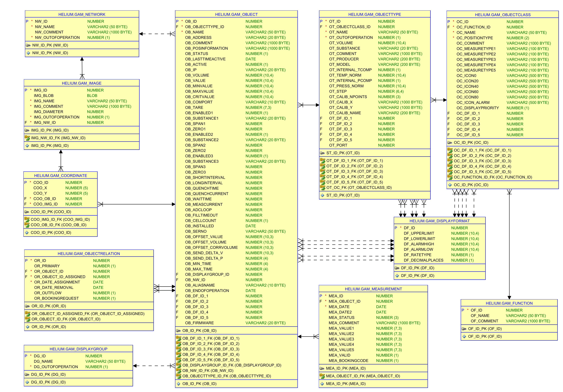The image size is (563, 392).
Task: Click the diamond index icon beside OF_ID_PK
Action: click(x=464, y=336)
